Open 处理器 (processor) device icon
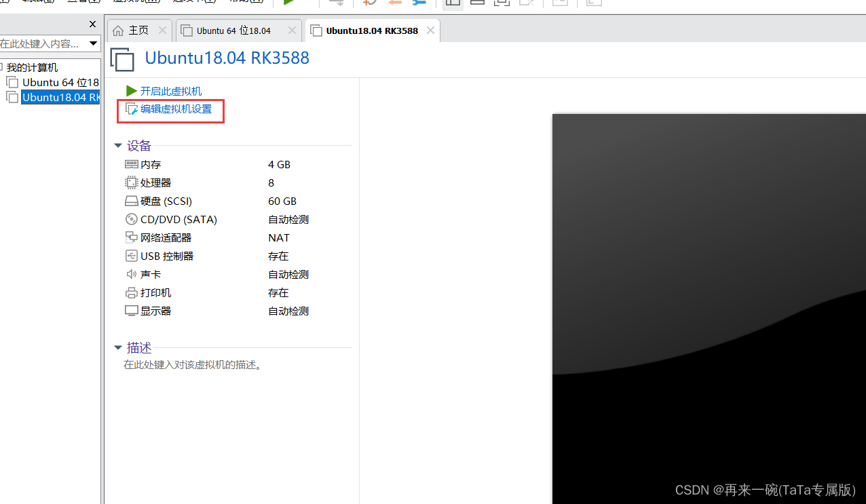 131,182
